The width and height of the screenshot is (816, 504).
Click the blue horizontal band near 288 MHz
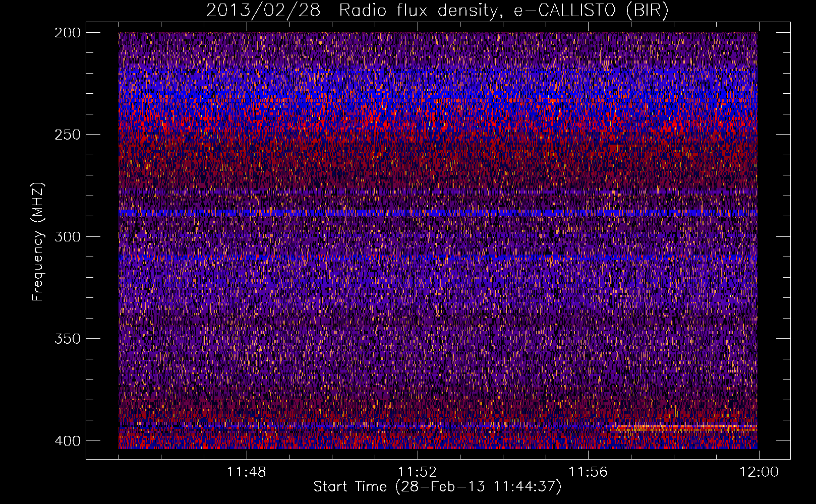click(x=438, y=212)
